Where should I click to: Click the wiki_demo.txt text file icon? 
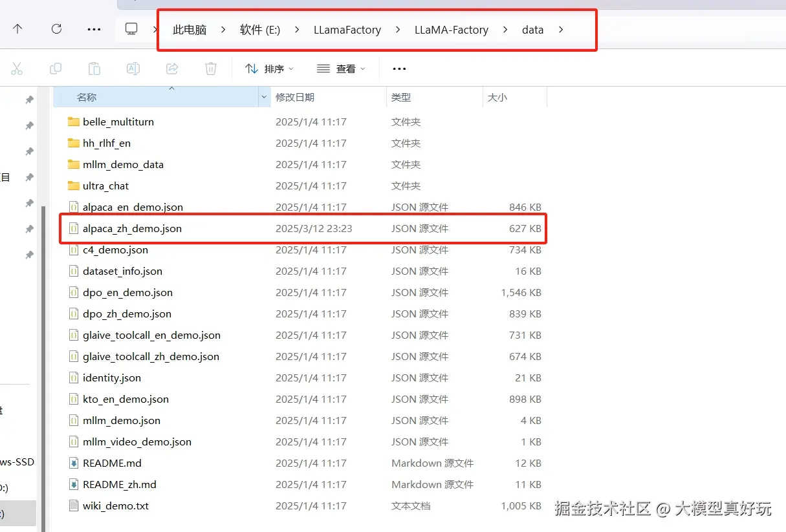click(73, 505)
